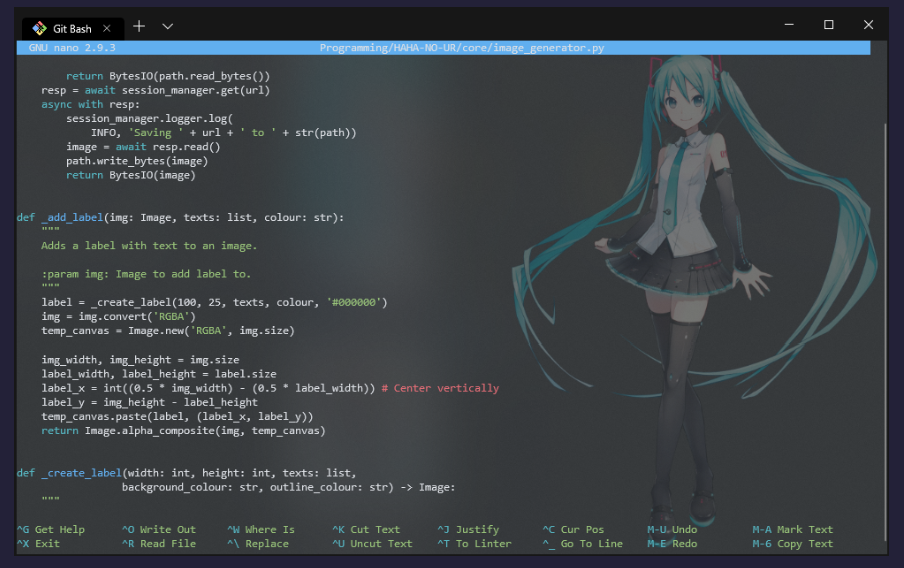Expand the new tab profile dropdown chevron
This screenshot has width=904, height=568.
click(x=167, y=26)
